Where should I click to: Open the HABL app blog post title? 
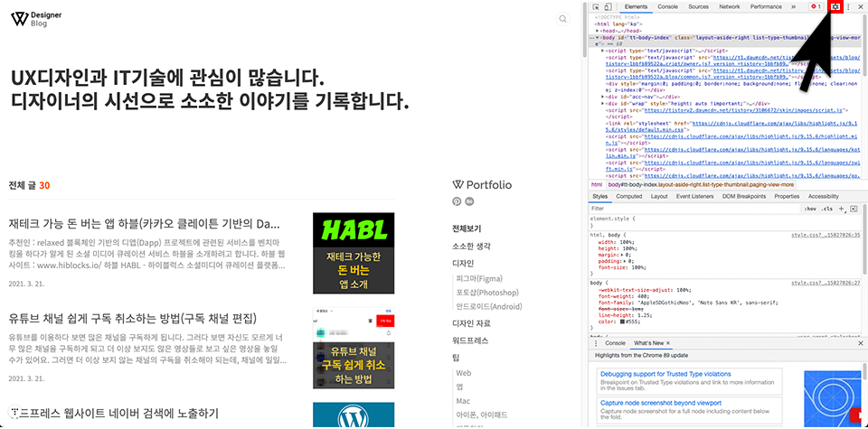click(144, 225)
